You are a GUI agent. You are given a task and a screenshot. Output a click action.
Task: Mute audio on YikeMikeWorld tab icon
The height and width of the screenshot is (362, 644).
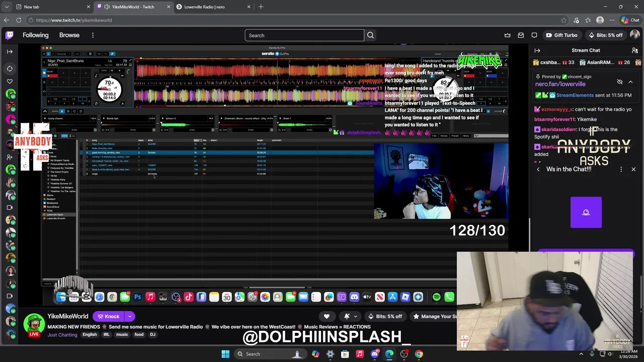107,7
